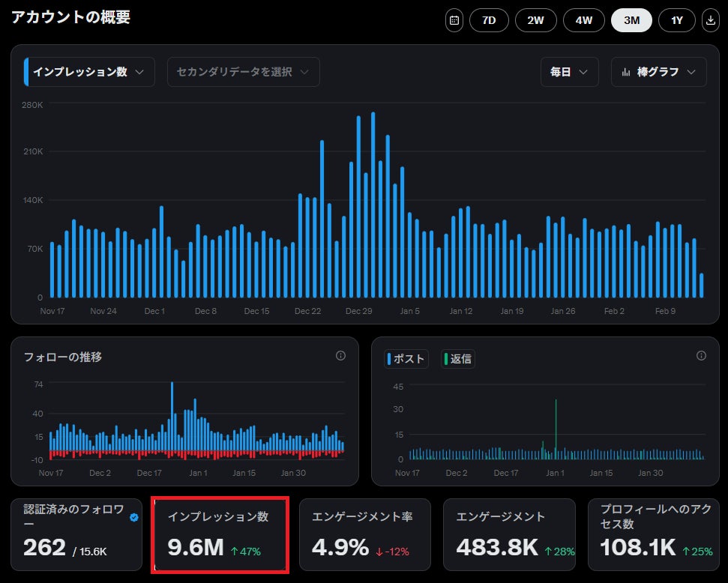Open the calendar date picker icon
Screen dimensions: 728x583
tap(454, 20)
